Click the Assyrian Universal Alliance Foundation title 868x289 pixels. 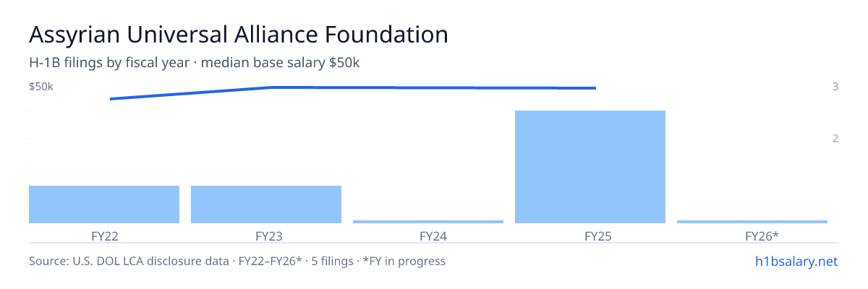(x=239, y=34)
